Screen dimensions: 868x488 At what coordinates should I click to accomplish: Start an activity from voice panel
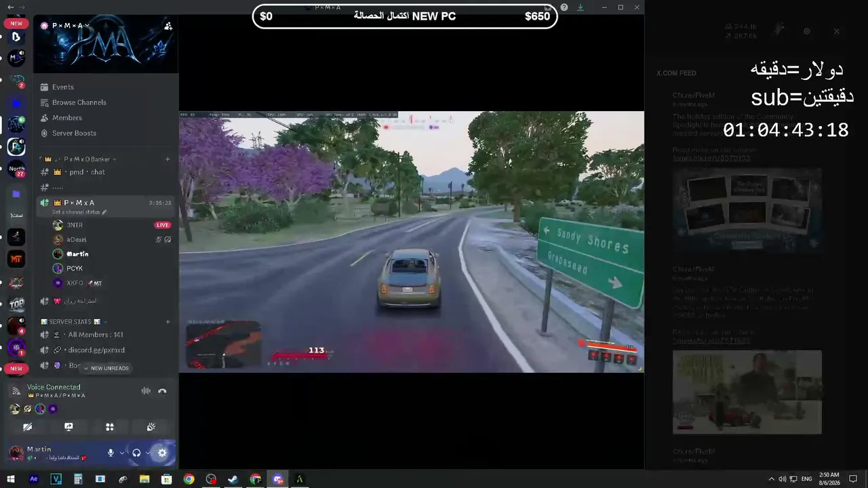(110, 427)
